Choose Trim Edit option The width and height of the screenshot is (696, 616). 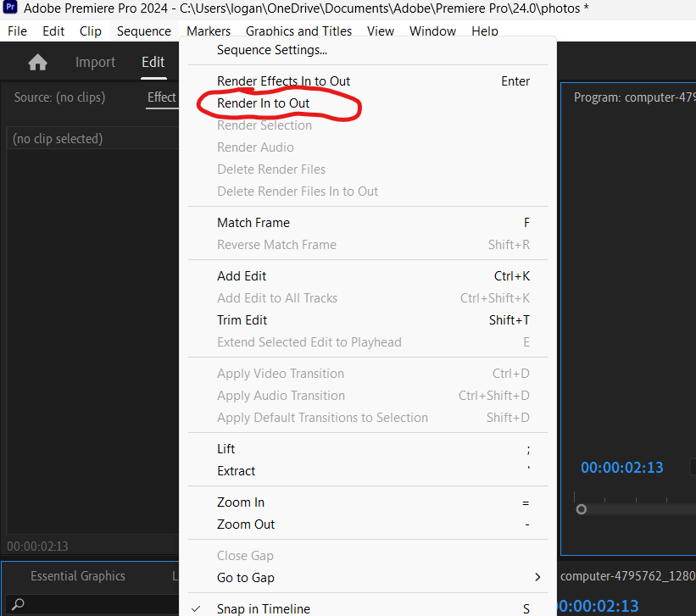coord(242,320)
